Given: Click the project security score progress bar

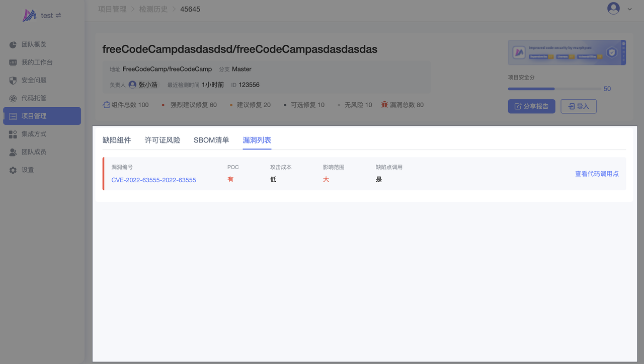Looking at the screenshot, I should point(554,89).
